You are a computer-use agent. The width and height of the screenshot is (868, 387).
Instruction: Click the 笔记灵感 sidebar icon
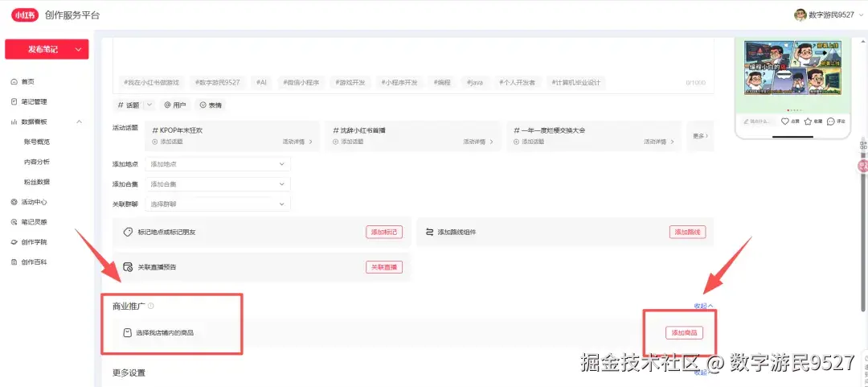14,222
